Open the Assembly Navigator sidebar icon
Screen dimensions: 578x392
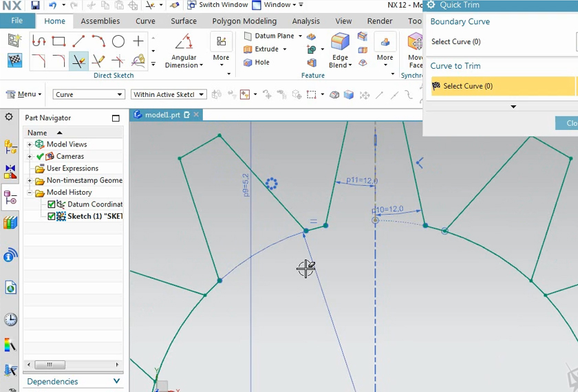[x=10, y=146]
